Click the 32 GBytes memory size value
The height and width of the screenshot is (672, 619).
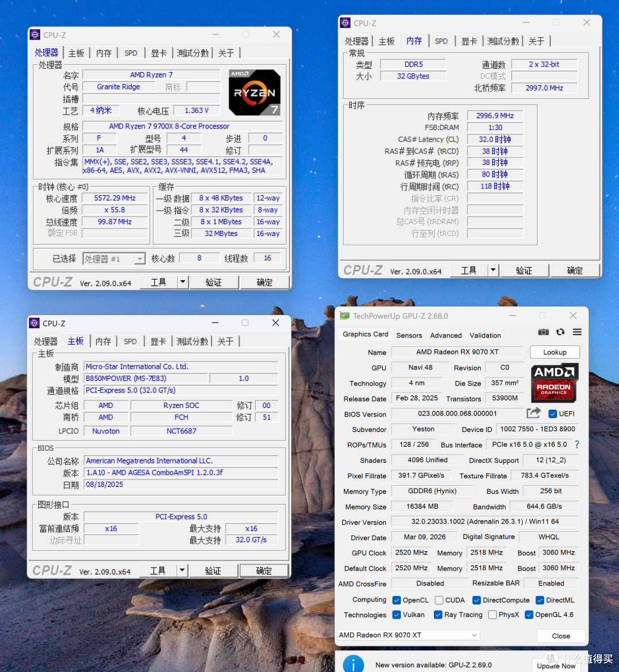(413, 76)
